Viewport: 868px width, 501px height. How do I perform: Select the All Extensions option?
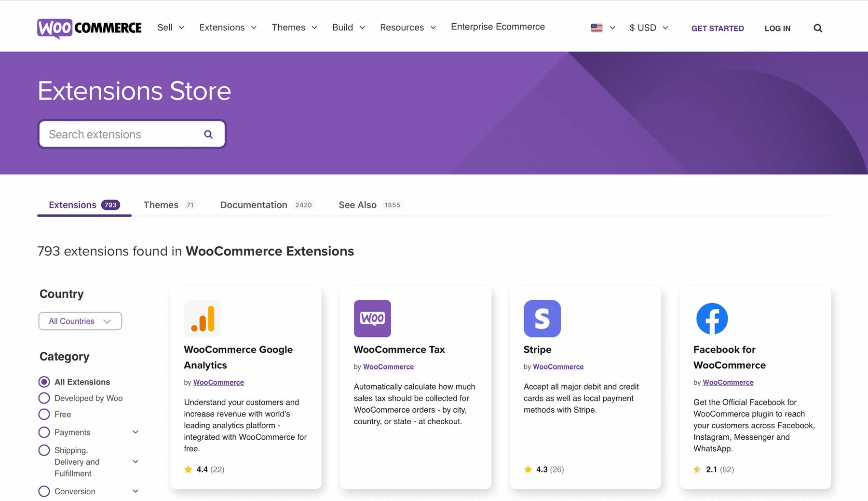[x=44, y=381]
